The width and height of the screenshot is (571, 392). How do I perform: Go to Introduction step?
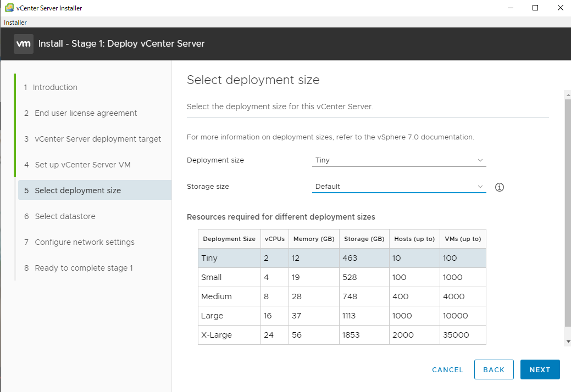55,87
